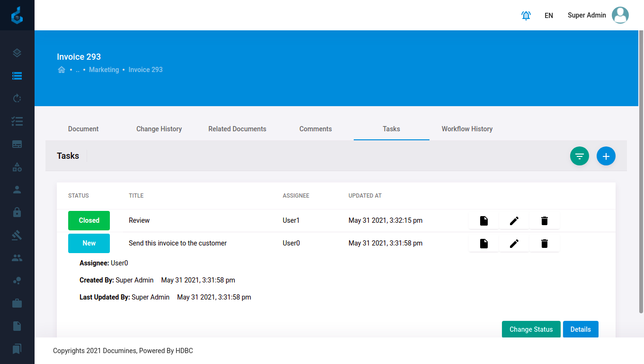The height and width of the screenshot is (364, 644).
Task: Add a new task with plus button
Action: coord(606,156)
